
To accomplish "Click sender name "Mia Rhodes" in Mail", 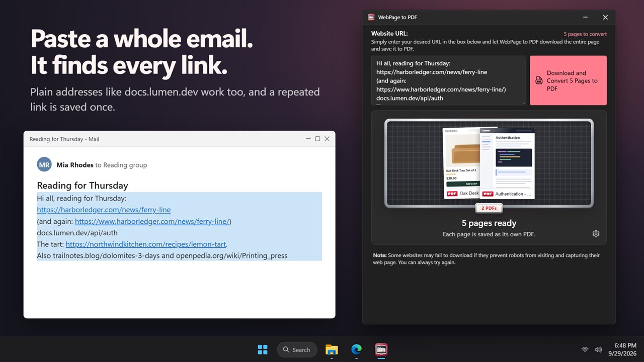I will (x=75, y=165).
